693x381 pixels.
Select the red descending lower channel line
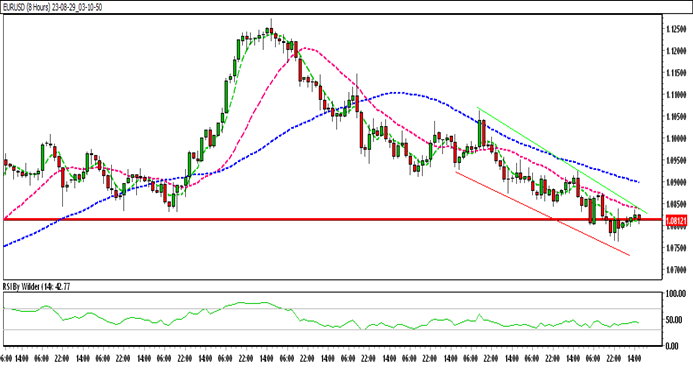[542, 213]
